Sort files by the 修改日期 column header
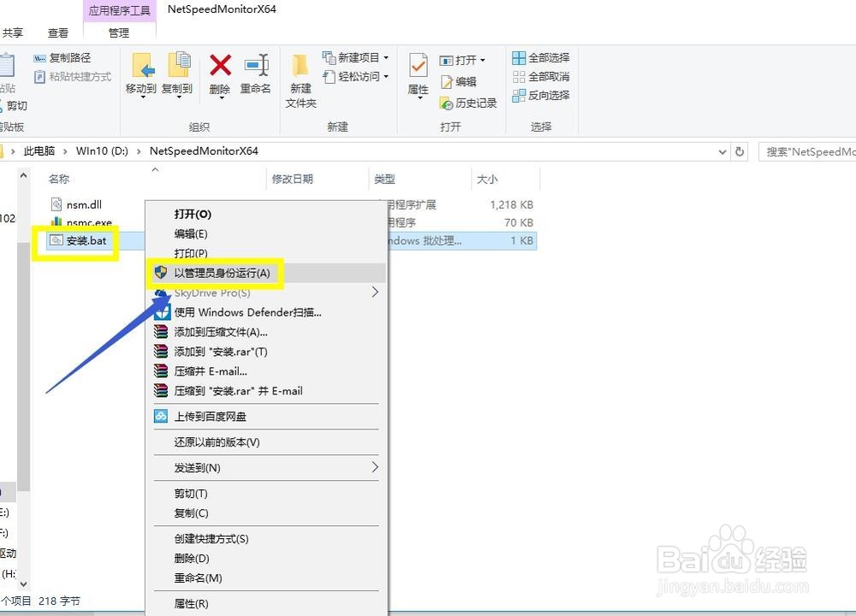 293,179
